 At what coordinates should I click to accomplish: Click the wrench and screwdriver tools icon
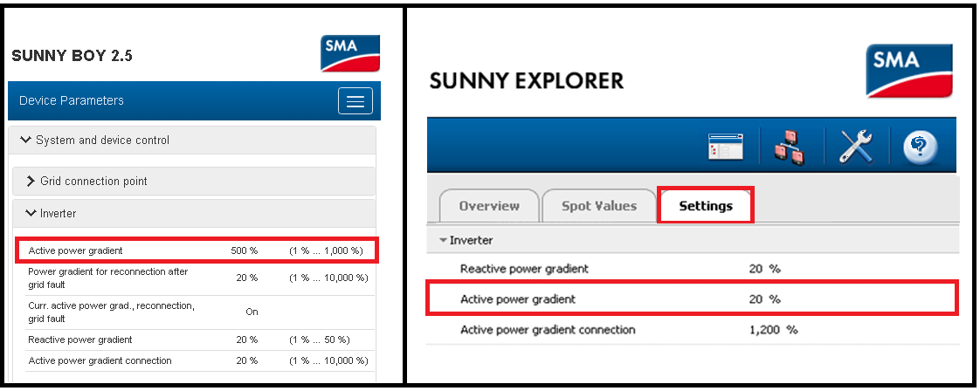(856, 146)
